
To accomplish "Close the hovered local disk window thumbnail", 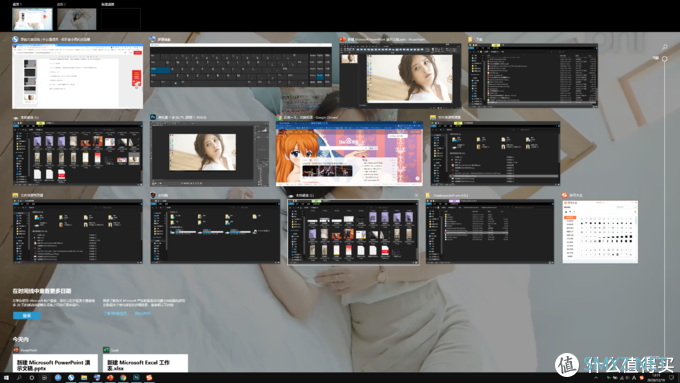I will point(416,195).
